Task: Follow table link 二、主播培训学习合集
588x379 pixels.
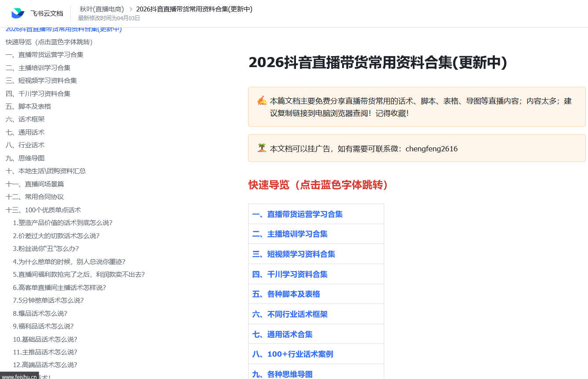Action: coord(290,234)
